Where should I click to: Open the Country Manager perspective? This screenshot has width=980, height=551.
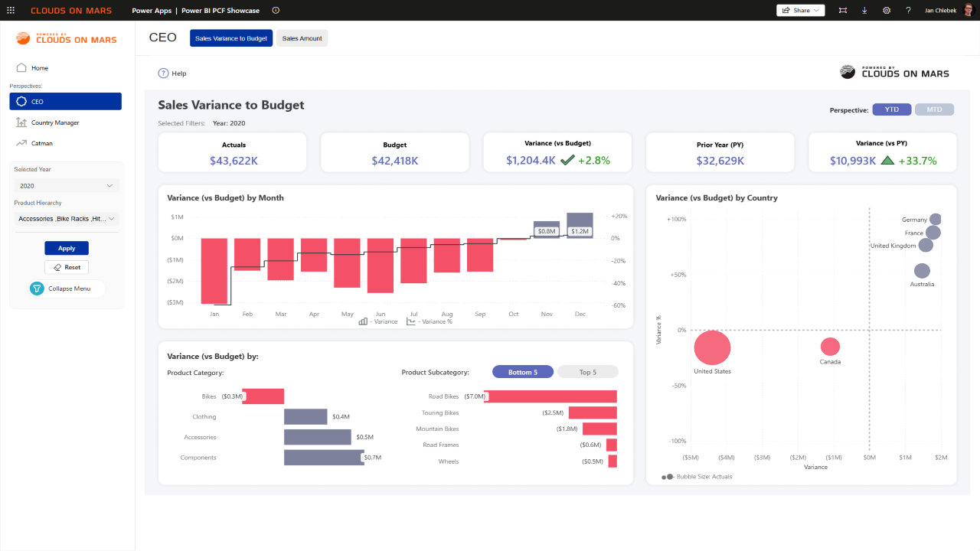coord(54,122)
